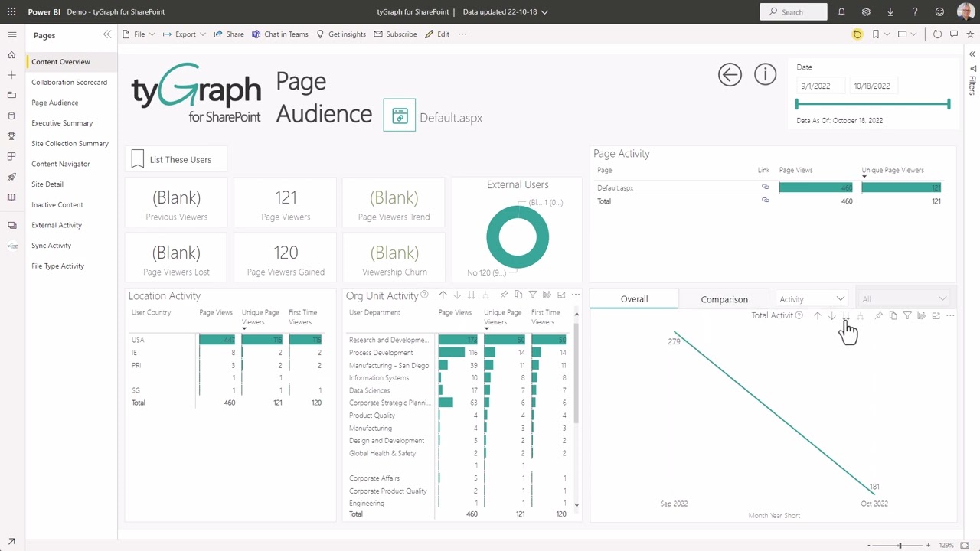This screenshot has width=980, height=551.
Task: Click the reset to default undo icon
Action: [x=857, y=34]
